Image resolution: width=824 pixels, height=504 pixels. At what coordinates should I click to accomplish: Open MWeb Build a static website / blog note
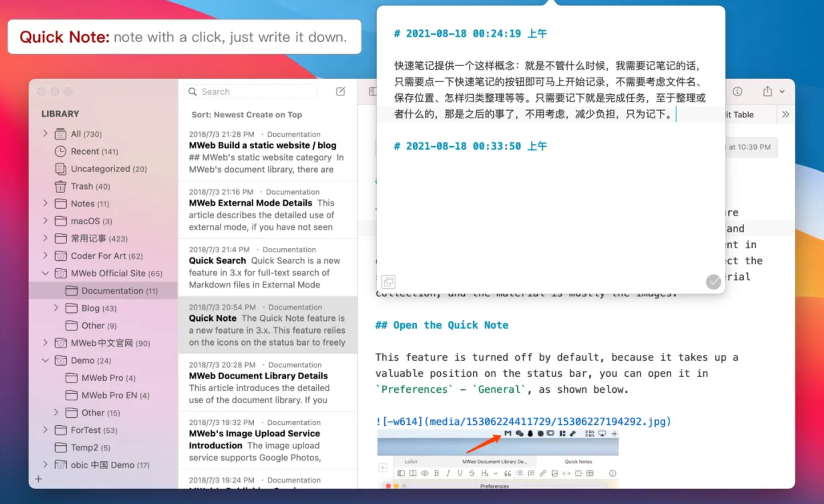(x=268, y=152)
